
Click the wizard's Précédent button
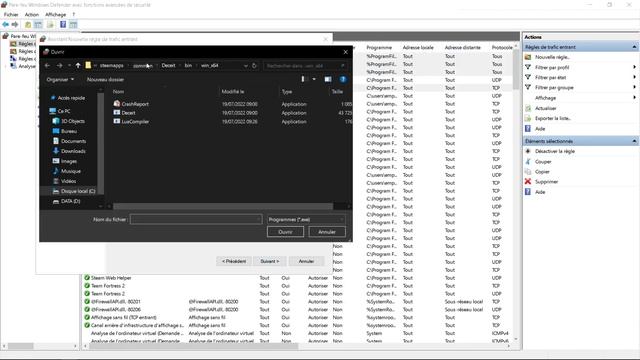tap(234, 261)
